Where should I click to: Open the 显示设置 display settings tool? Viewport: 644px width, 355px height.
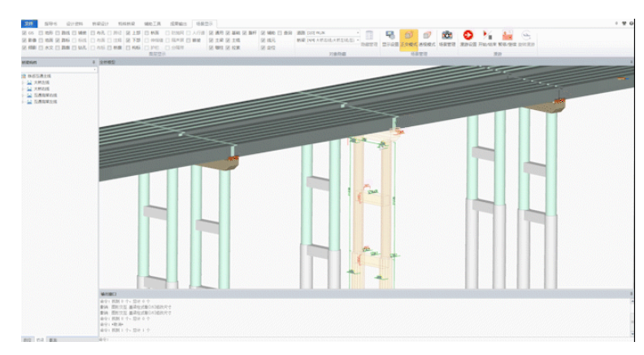389,38
